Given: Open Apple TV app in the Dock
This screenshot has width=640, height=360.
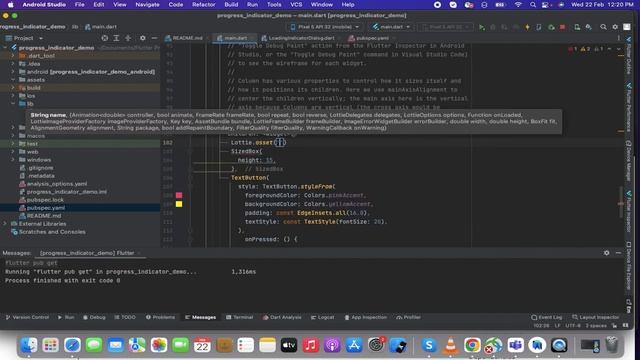Looking at the screenshot, I should click(289, 345).
